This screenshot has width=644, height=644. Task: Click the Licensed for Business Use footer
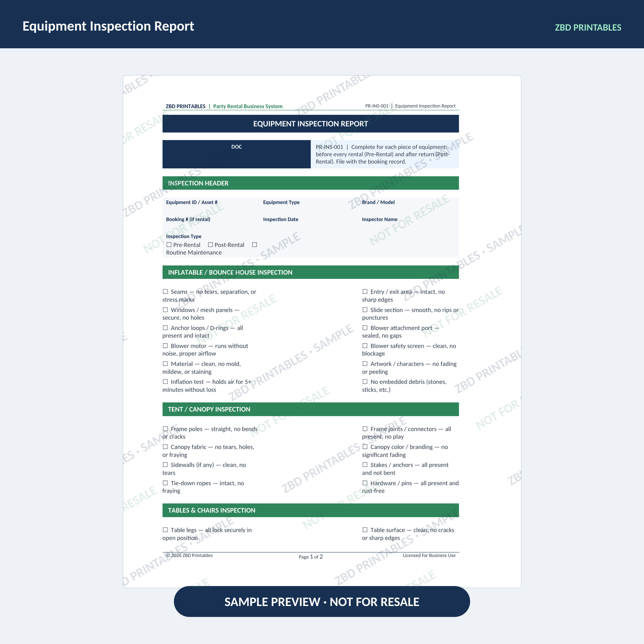coord(429,555)
